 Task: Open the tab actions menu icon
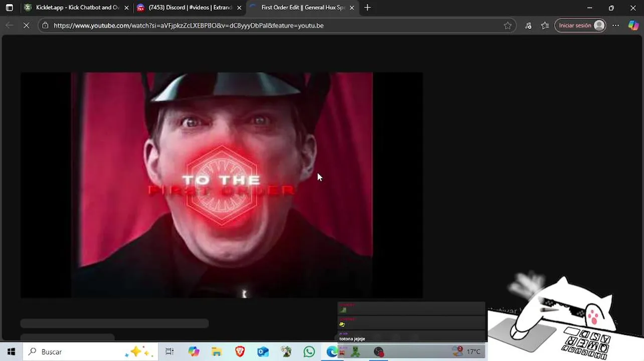[x=9, y=8]
